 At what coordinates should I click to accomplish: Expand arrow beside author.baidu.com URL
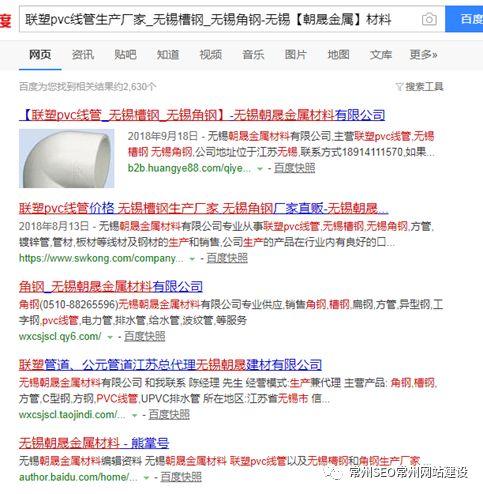(x=146, y=478)
